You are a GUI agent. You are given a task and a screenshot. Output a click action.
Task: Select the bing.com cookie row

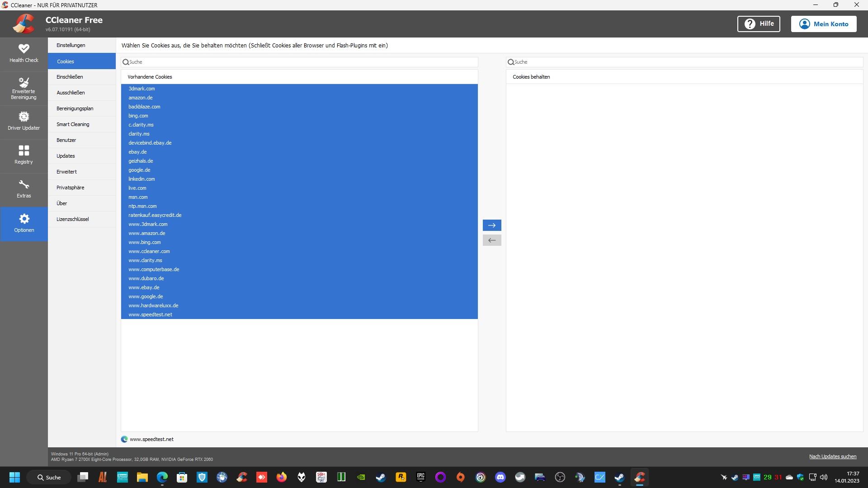tap(299, 116)
